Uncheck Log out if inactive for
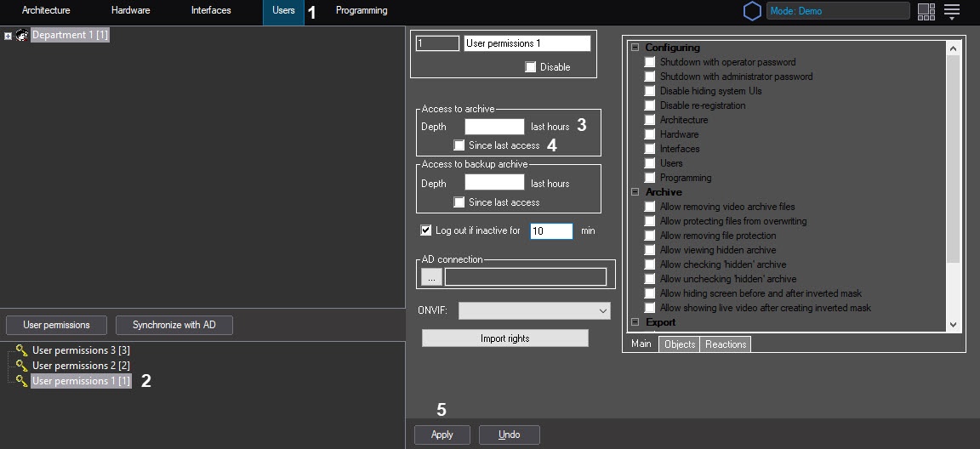Screen dimensions: 980x449 (x=426, y=230)
